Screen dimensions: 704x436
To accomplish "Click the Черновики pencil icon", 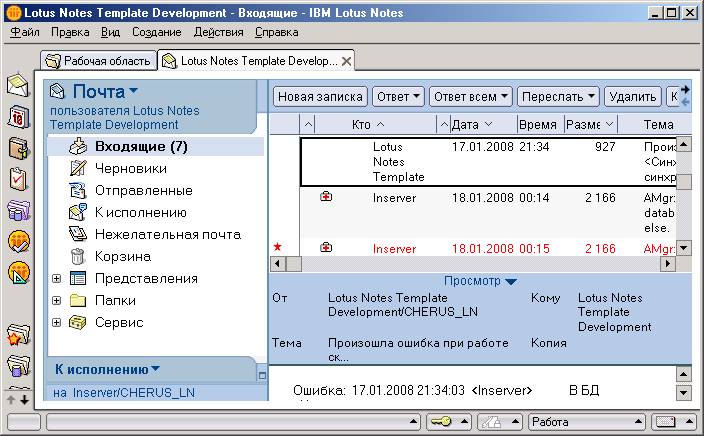I will coord(78,168).
